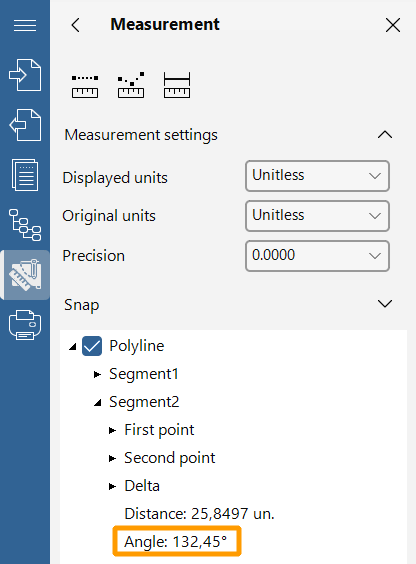Collapse the Polyline tree node
The height and width of the screenshot is (564, 416).
click(x=73, y=346)
